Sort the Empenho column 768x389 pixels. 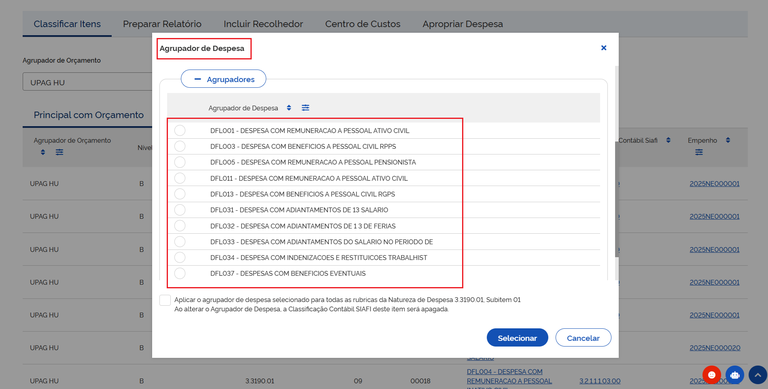pyautogui.click(x=728, y=141)
